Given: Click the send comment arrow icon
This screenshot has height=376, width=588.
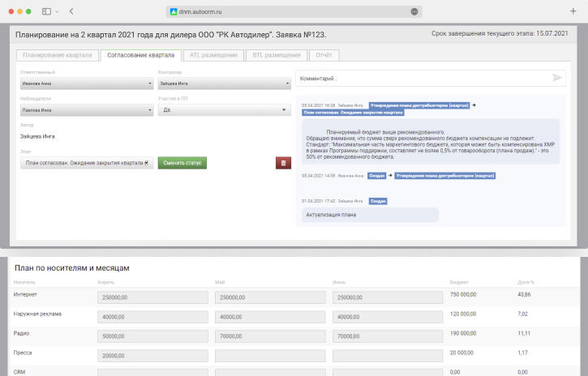Looking at the screenshot, I should point(556,78).
